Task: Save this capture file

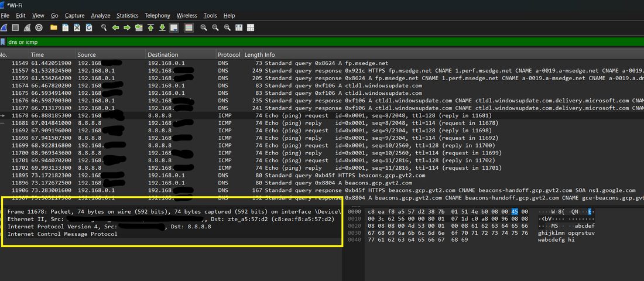Action: 66,28
